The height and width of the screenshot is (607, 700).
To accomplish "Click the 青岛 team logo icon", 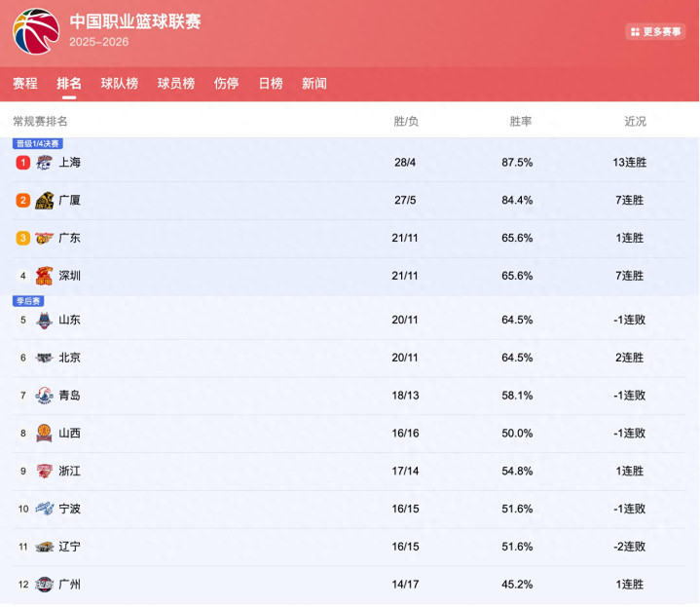I will point(44,396).
